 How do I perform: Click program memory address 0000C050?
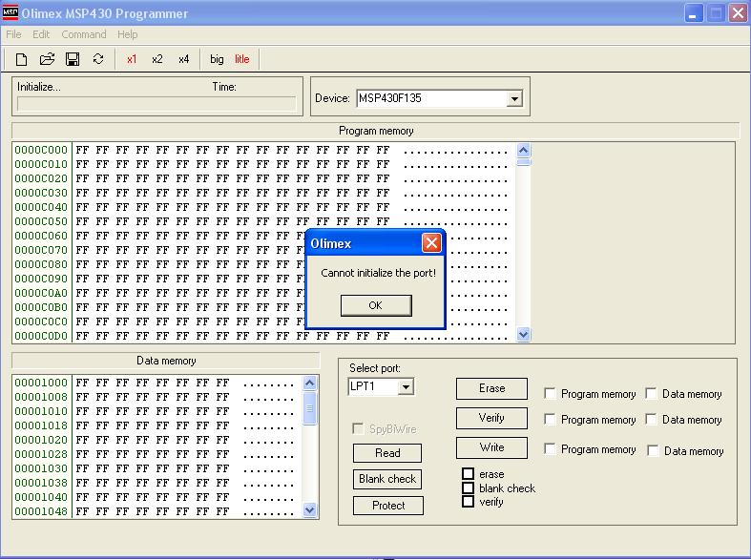(x=41, y=221)
